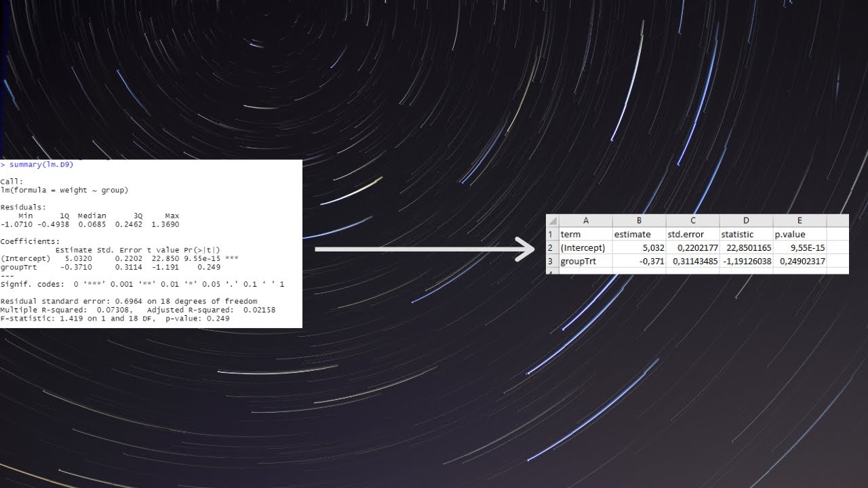Select the 'statistic' header cell
868x488 pixels.
tap(746, 234)
